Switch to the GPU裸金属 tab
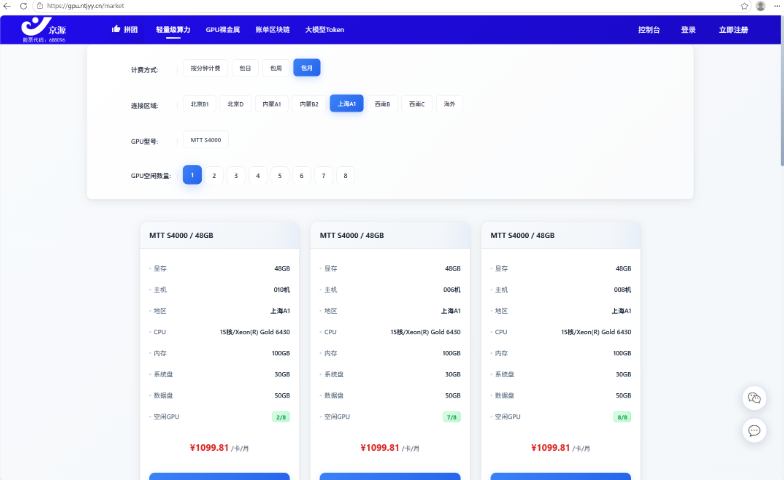 tap(222, 30)
